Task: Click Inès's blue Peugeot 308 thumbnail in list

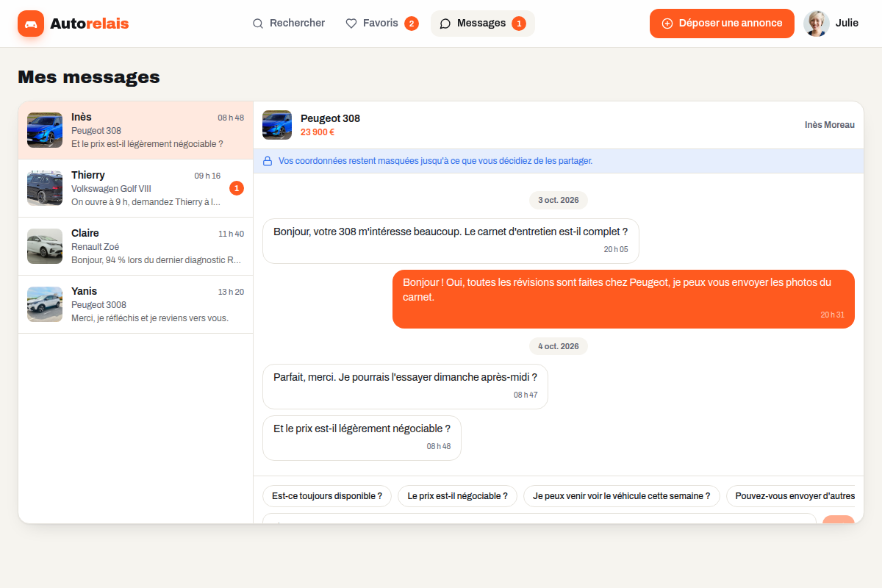Action: (45, 130)
